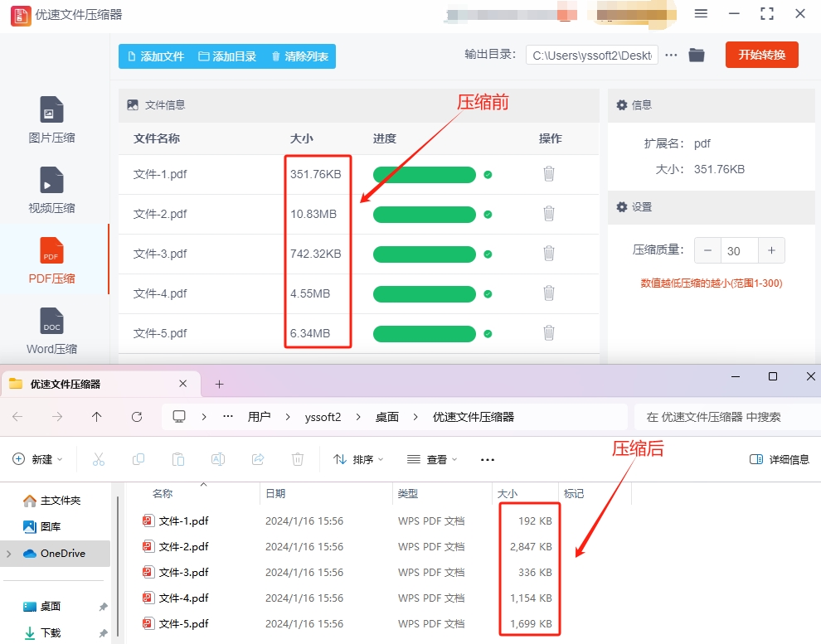This screenshot has height=644, width=821.
Task: Click the progress bar of 文件-3.pdf
Action: (x=424, y=254)
